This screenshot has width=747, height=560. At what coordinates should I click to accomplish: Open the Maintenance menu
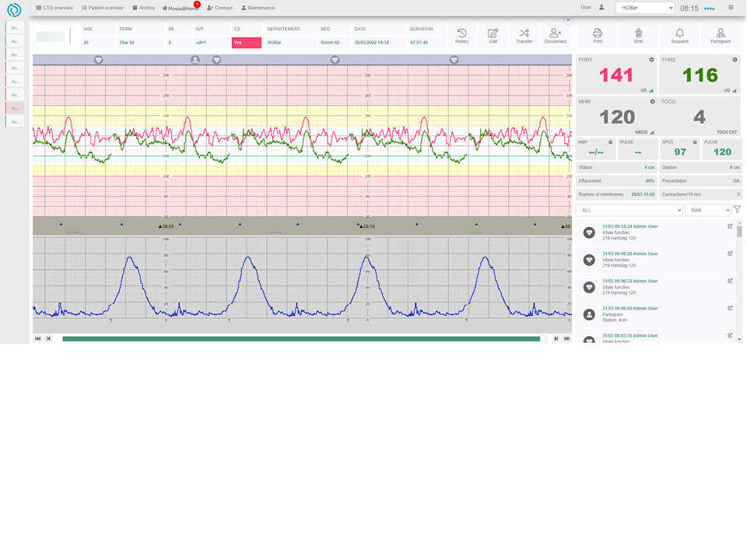(258, 8)
